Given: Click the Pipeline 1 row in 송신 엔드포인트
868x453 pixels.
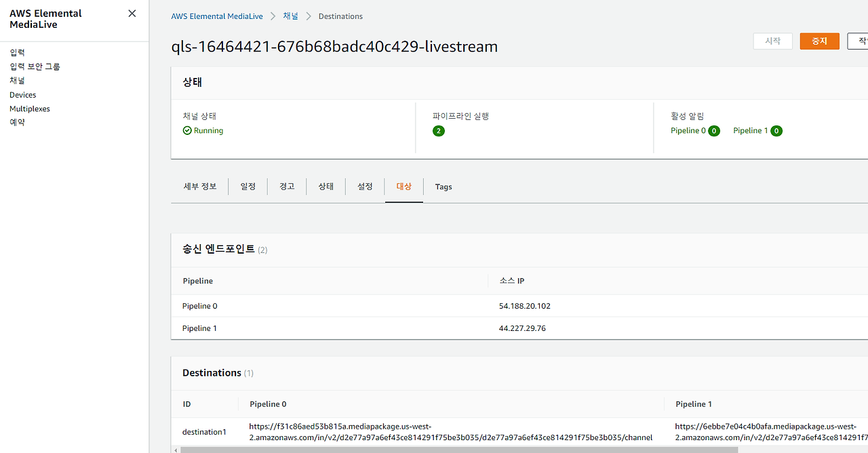Looking at the screenshot, I should tap(519, 328).
